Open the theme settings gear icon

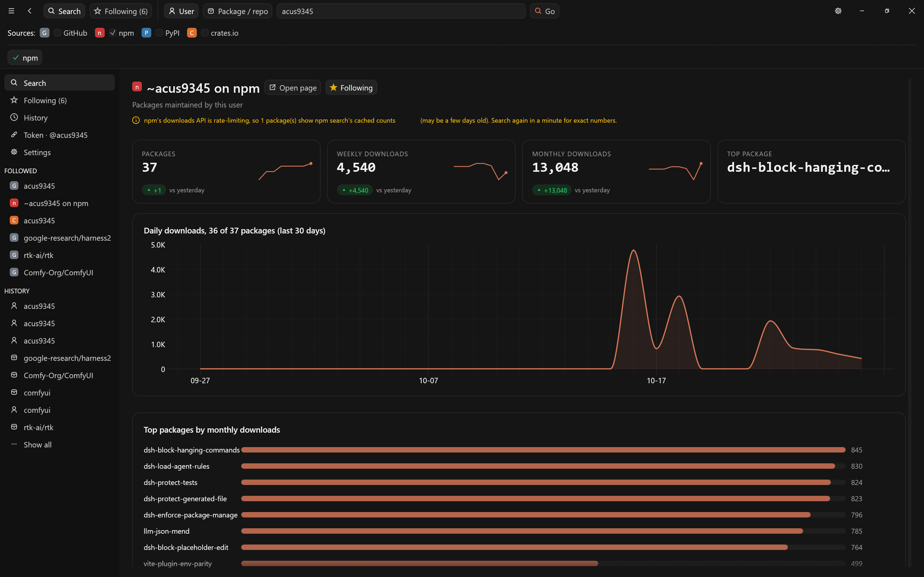(838, 11)
